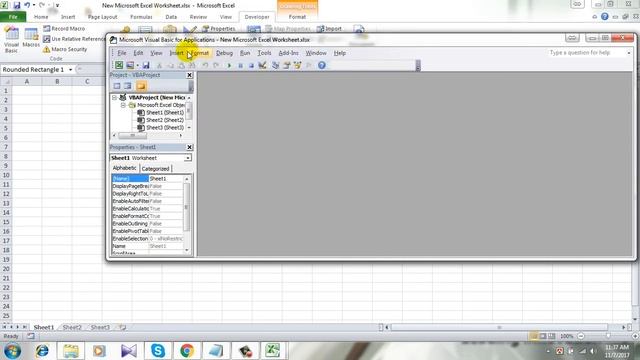
Task: Open Debug menu in VBA editor
Action: tap(224, 53)
